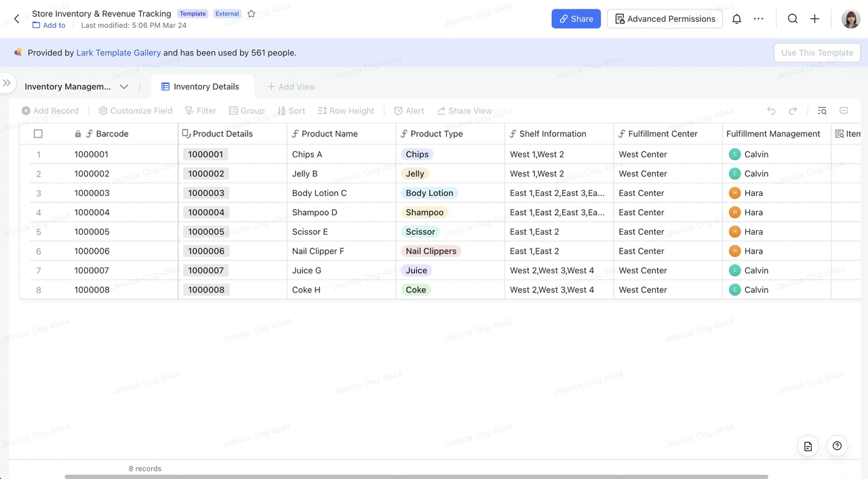Star this document as favorite
Screen dimensions: 868x479
[252, 14]
